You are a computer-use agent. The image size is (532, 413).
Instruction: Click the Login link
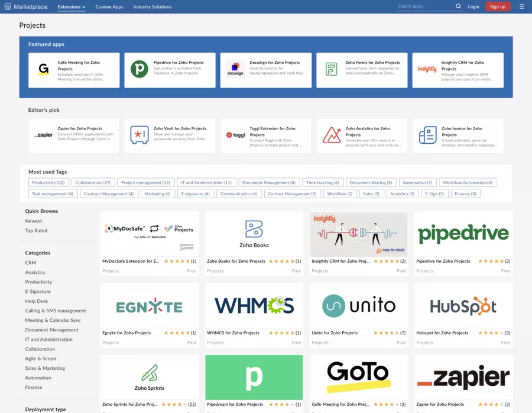click(473, 7)
